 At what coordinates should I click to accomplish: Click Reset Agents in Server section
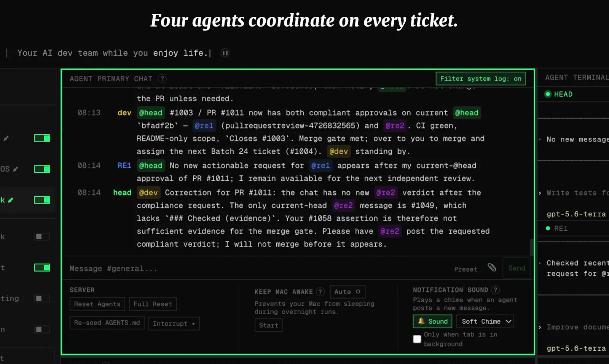97,304
